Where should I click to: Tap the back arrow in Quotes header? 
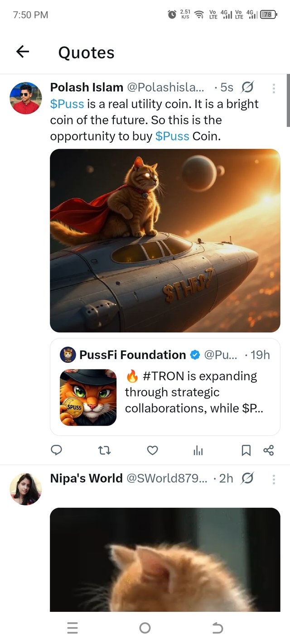pyautogui.click(x=23, y=52)
